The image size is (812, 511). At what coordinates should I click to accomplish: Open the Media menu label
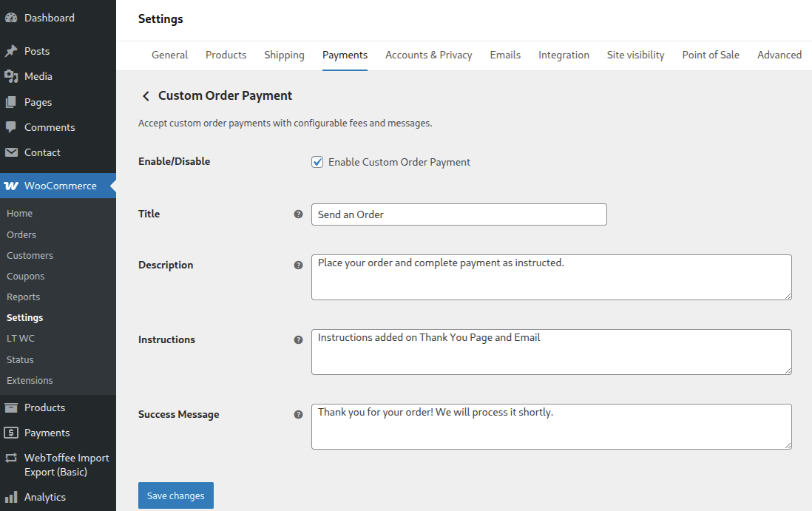coord(38,77)
